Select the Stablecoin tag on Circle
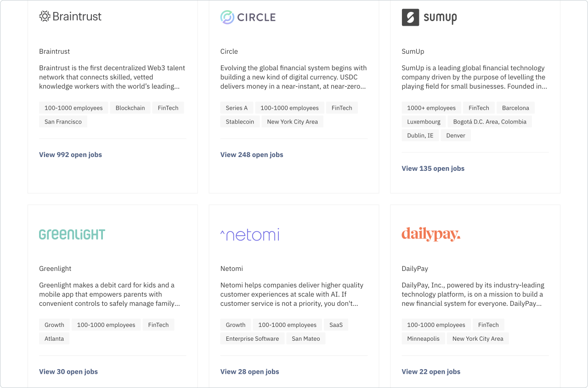Image resolution: width=588 pixels, height=388 pixels. click(240, 121)
